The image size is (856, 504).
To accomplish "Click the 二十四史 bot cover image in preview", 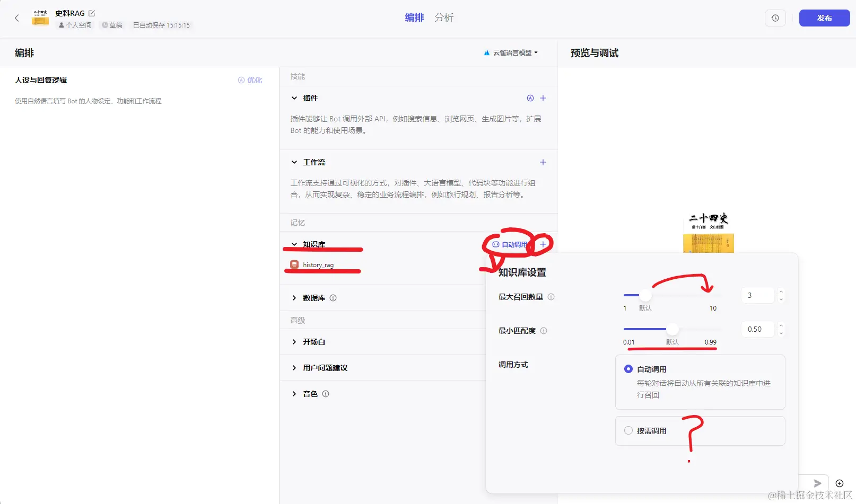I will 709,232.
